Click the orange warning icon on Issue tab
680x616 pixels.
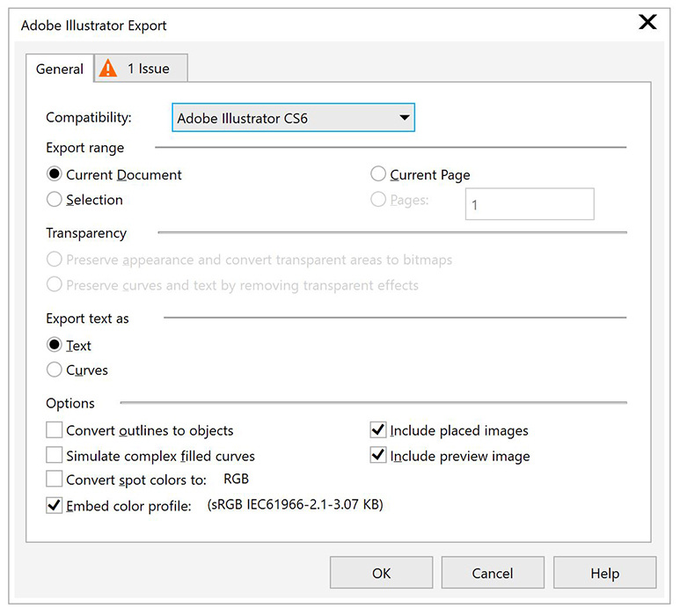pos(108,69)
